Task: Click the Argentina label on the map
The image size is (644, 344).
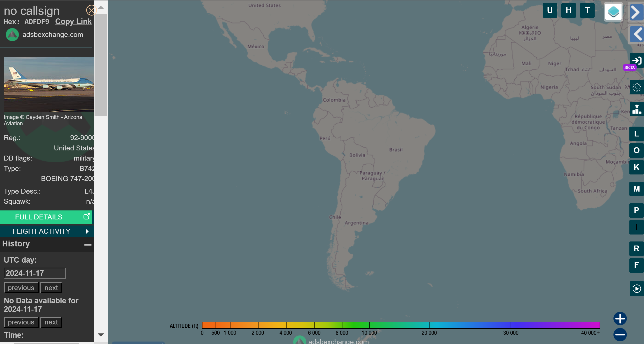Action: coord(357,223)
